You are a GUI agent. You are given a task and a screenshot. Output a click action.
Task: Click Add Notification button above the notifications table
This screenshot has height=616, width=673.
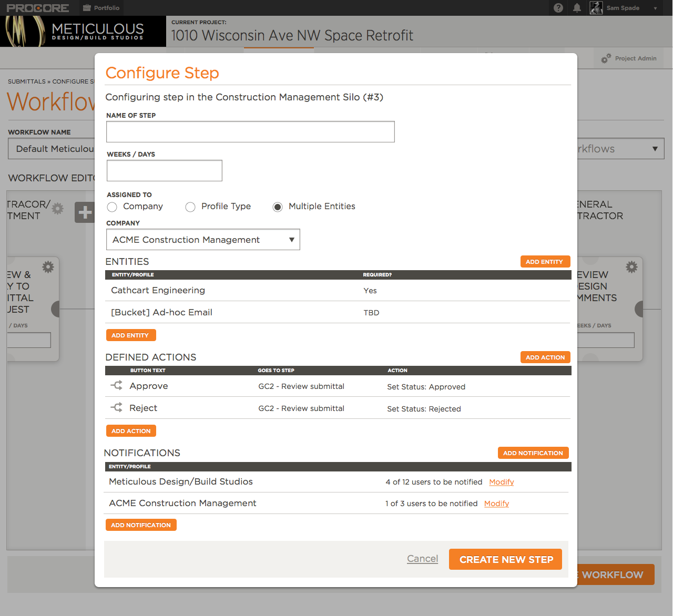click(533, 453)
